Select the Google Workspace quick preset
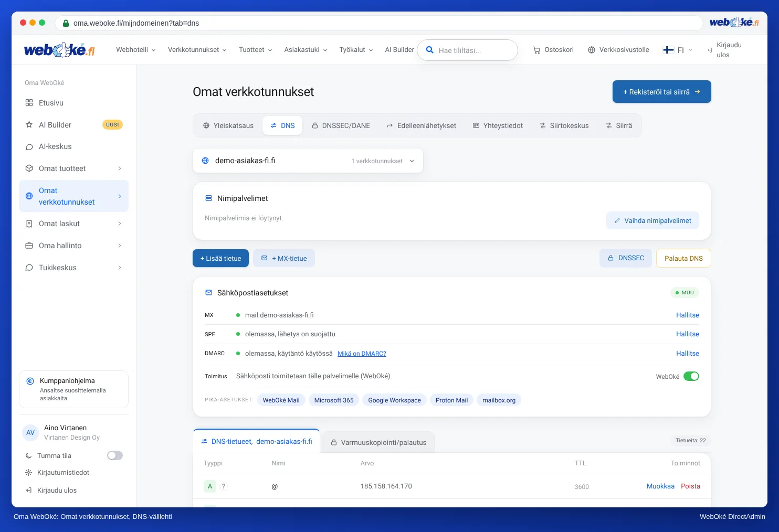Screen dimensions: 779x532 click(x=394, y=400)
